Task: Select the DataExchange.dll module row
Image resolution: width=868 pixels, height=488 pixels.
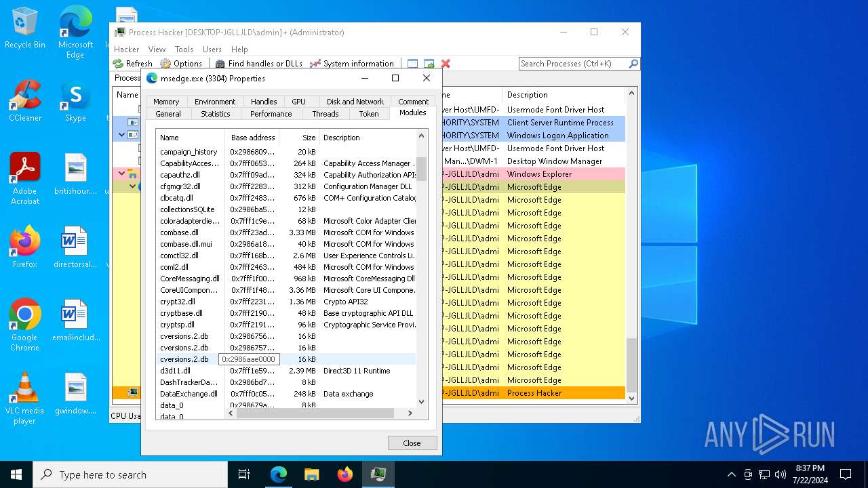Action: click(286, 394)
